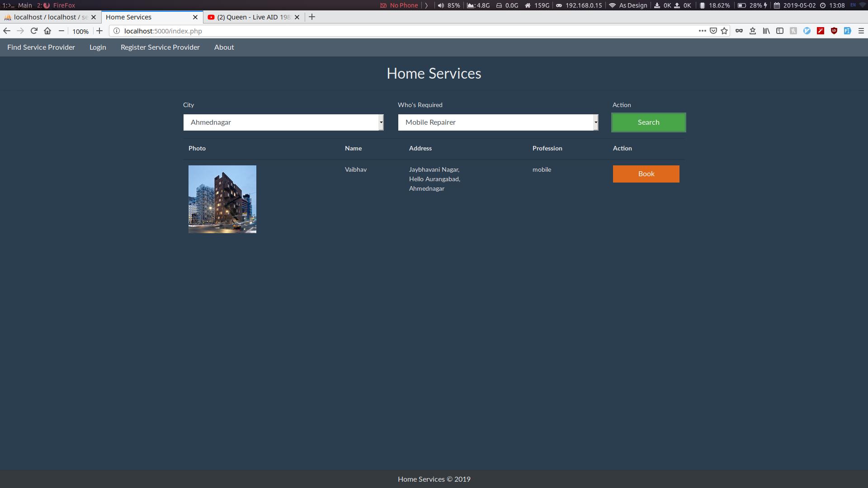Click the About navigation menu item
The width and height of the screenshot is (868, 488).
(x=224, y=47)
